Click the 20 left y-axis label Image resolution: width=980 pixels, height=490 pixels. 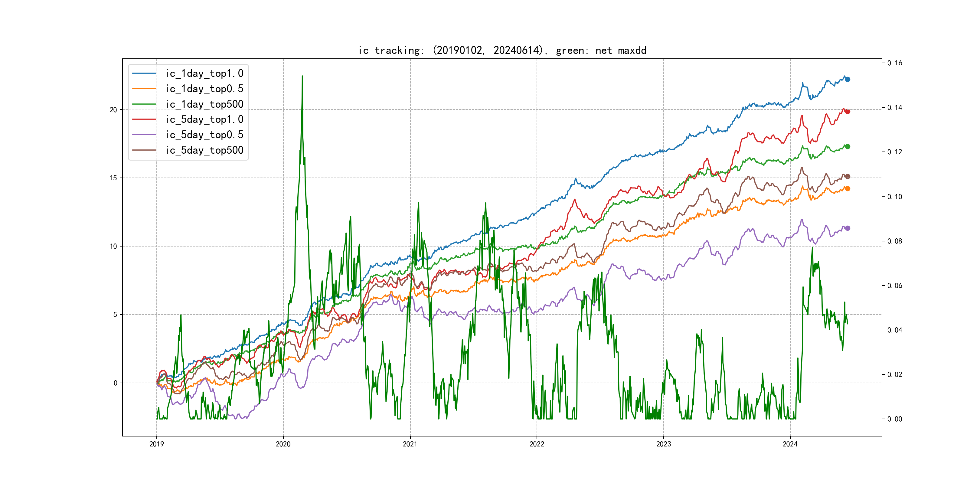113,110
